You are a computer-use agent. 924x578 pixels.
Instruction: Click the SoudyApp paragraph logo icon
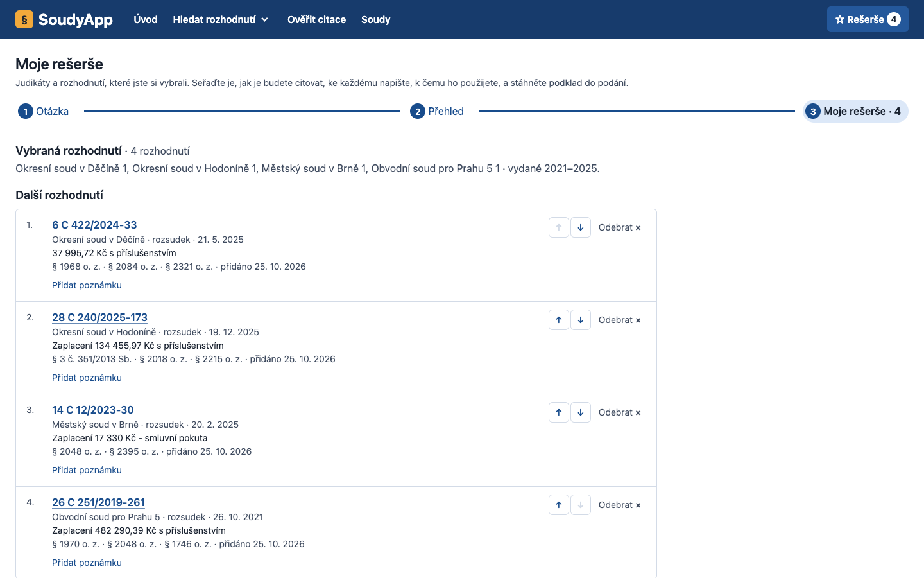point(24,19)
